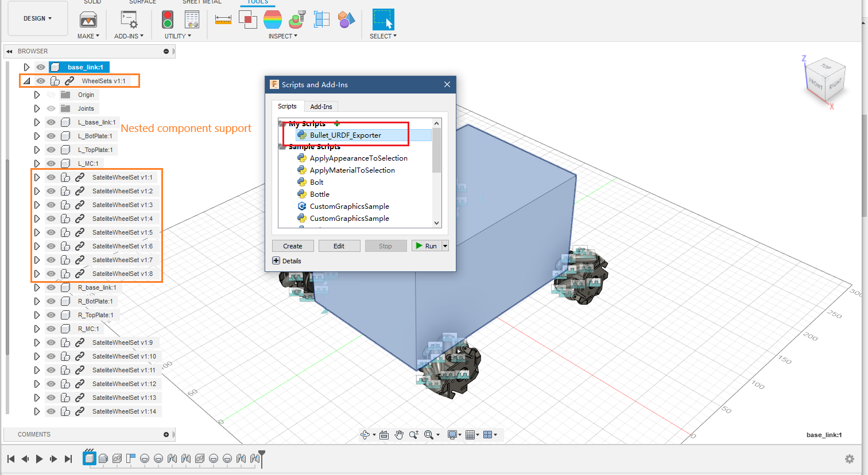Switch to the Add-Ins tab

point(321,107)
